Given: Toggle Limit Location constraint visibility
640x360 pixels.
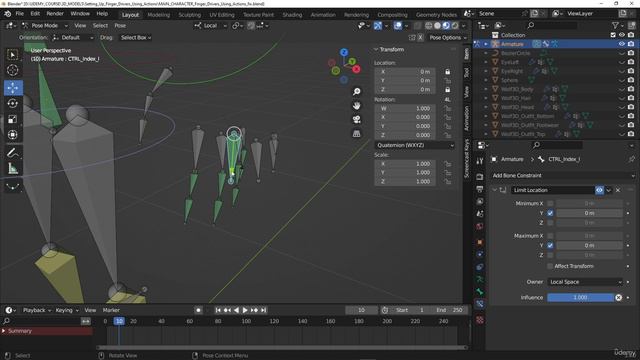Looking at the screenshot, I should (x=599, y=190).
